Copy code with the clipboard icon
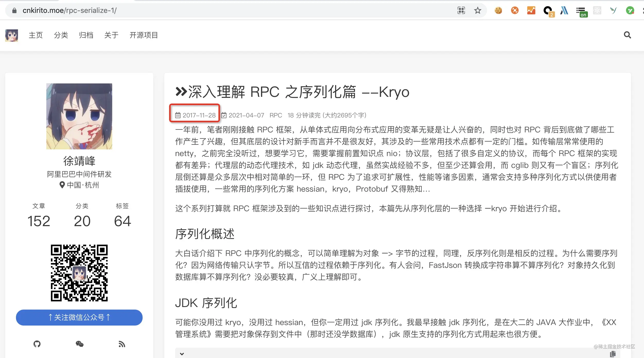 tap(613, 354)
